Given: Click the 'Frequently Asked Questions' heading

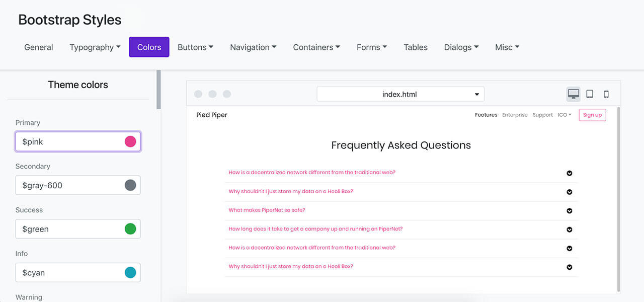Looking at the screenshot, I should point(401,145).
